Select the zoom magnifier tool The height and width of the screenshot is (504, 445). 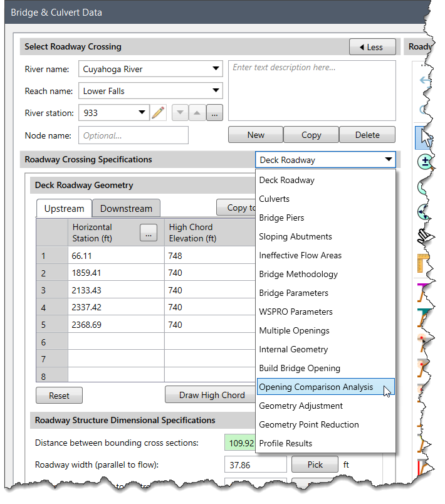click(x=426, y=161)
